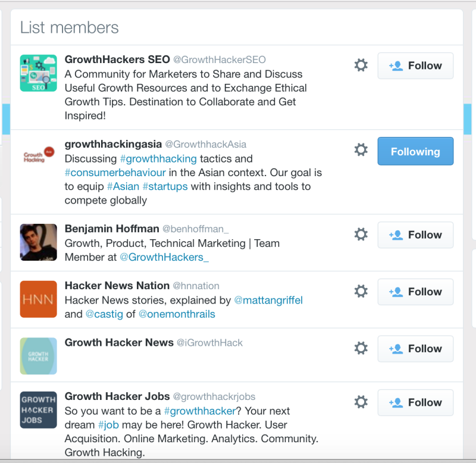The width and height of the screenshot is (476, 463).
Task: Open GrowthHackers SEO avatar image
Action: pyautogui.click(x=38, y=73)
